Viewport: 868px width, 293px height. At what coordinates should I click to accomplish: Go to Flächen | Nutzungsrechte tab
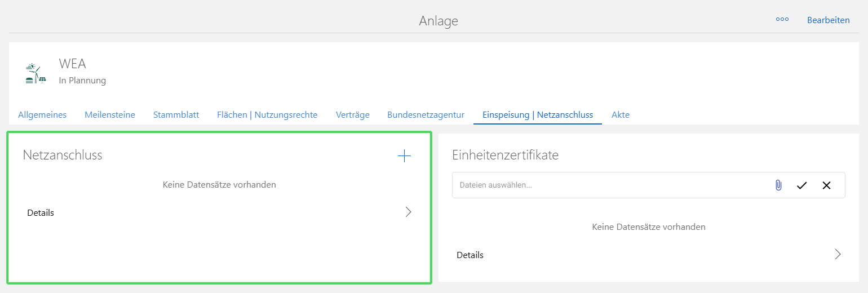pos(267,114)
